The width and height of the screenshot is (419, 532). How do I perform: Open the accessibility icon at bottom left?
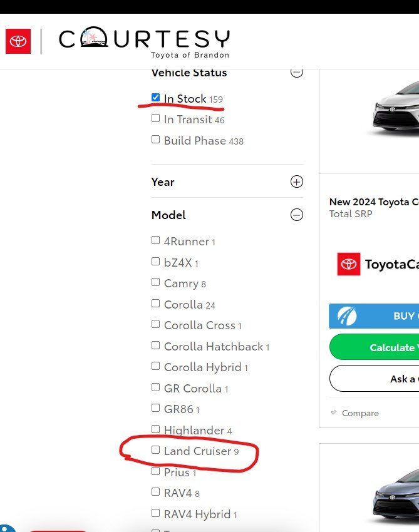coord(5,528)
